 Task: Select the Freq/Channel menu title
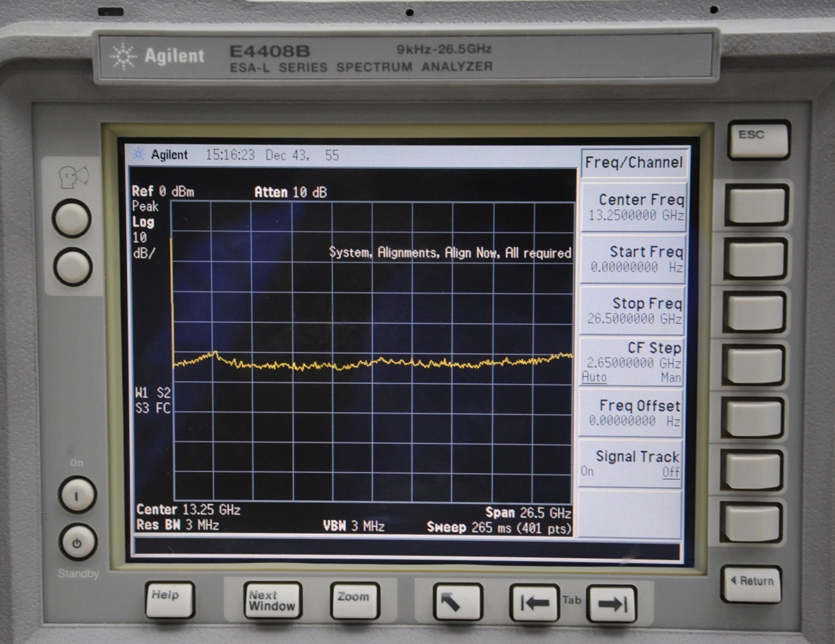pyautogui.click(x=634, y=162)
